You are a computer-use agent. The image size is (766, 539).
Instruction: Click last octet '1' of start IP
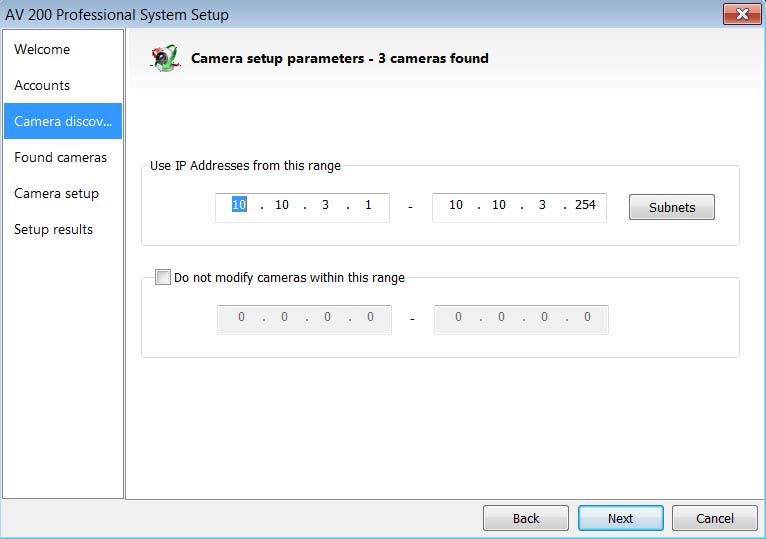[x=368, y=205]
